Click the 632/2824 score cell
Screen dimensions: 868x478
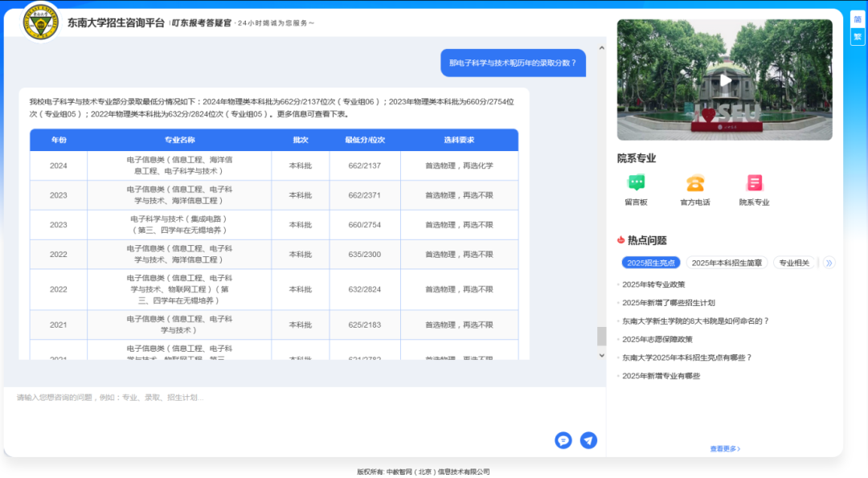coord(365,289)
